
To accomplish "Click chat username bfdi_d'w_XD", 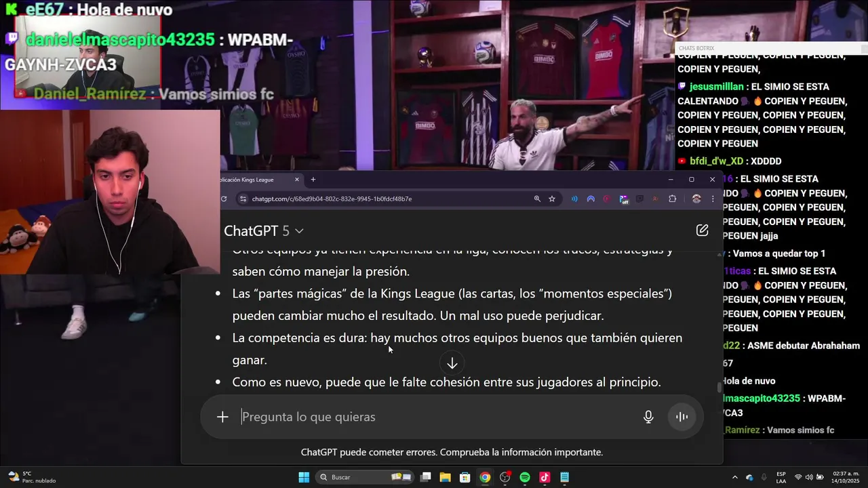I will (x=717, y=161).
